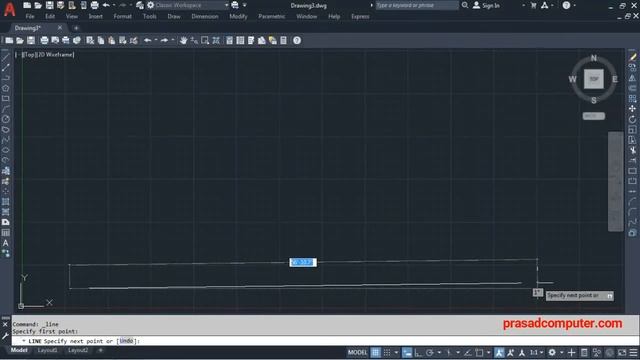The image size is (640, 360).
Task: Toggle Clean Screen in status bar
Action: 622,353
